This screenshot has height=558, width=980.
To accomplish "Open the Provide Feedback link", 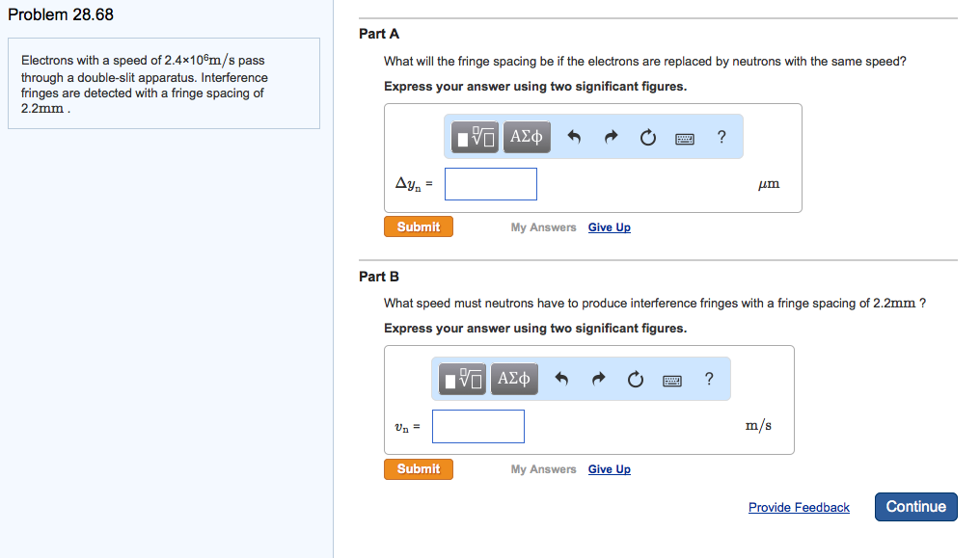I will [x=799, y=508].
